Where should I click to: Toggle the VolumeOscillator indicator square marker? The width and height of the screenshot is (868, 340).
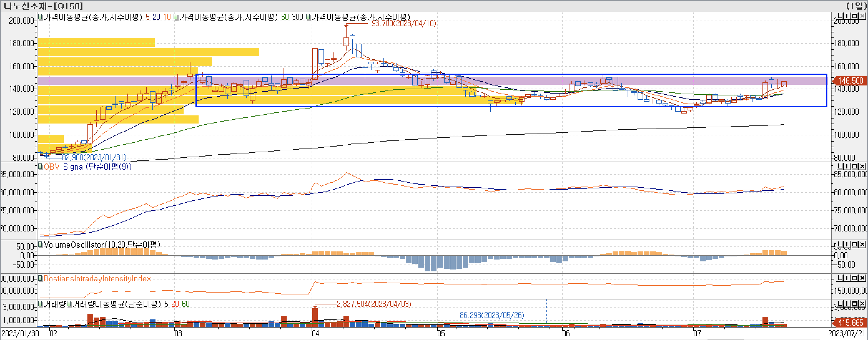pyautogui.click(x=41, y=245)
